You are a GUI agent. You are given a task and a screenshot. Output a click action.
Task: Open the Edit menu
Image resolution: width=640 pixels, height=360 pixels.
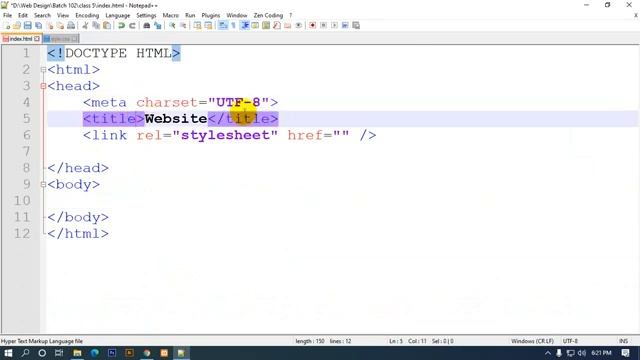[x=23, y=15]
